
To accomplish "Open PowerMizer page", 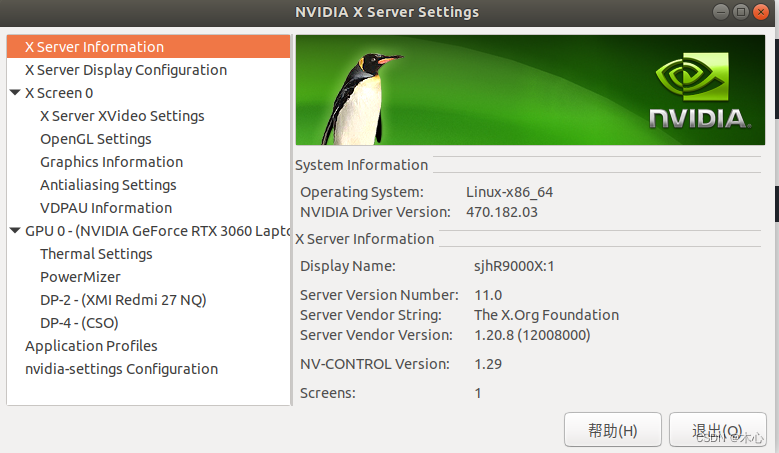I will (x=80, y=277).
